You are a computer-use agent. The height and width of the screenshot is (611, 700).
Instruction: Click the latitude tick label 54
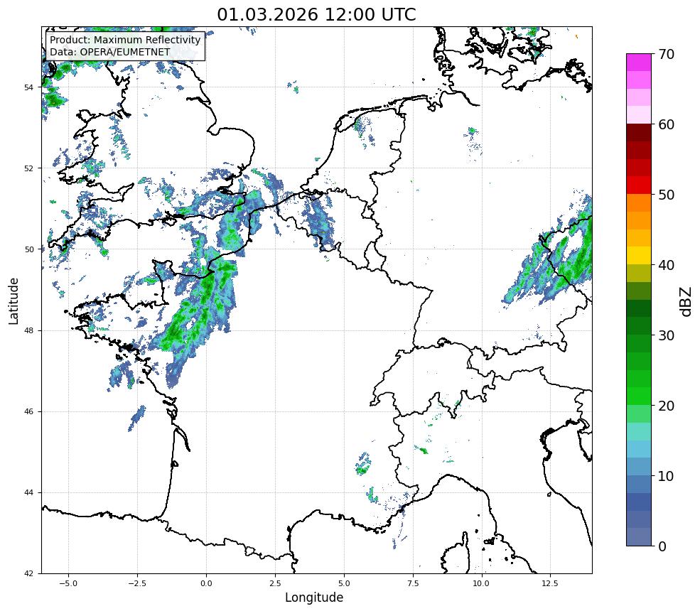(28, 87)
